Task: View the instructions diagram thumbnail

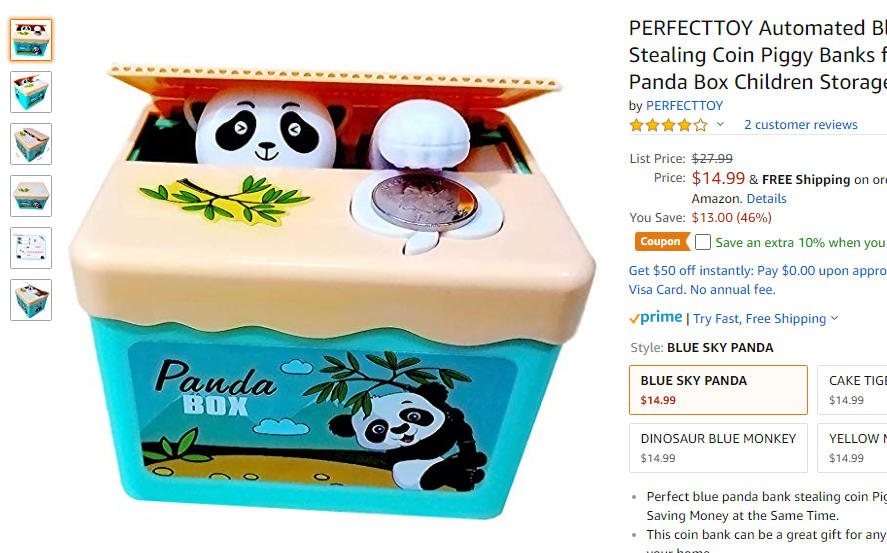Action: coord(31,248)
